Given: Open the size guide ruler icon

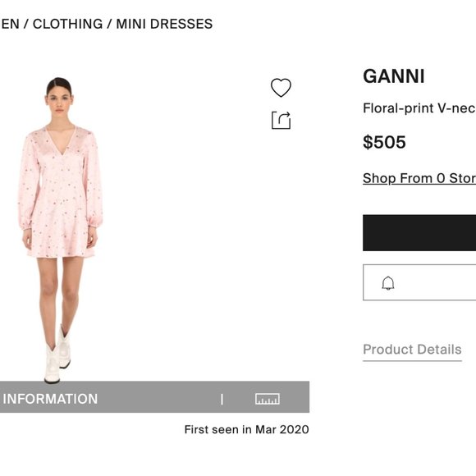Looking at the screenshot, I should (268, 399).
